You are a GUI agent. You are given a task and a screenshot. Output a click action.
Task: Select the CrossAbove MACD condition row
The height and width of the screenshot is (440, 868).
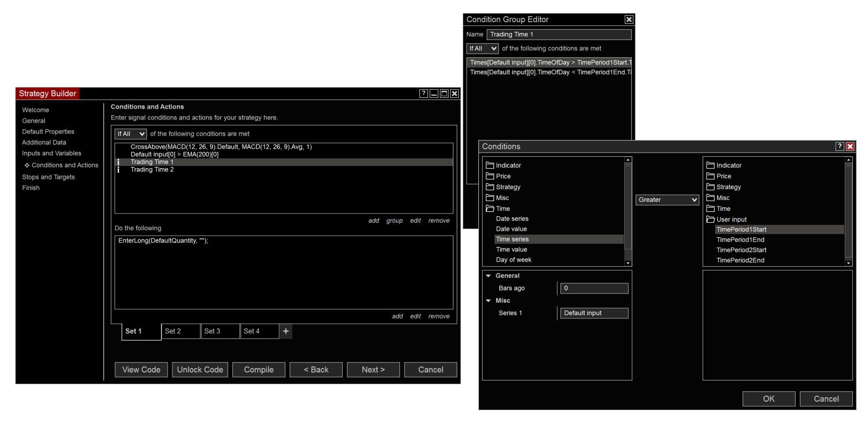coord(284,147)
